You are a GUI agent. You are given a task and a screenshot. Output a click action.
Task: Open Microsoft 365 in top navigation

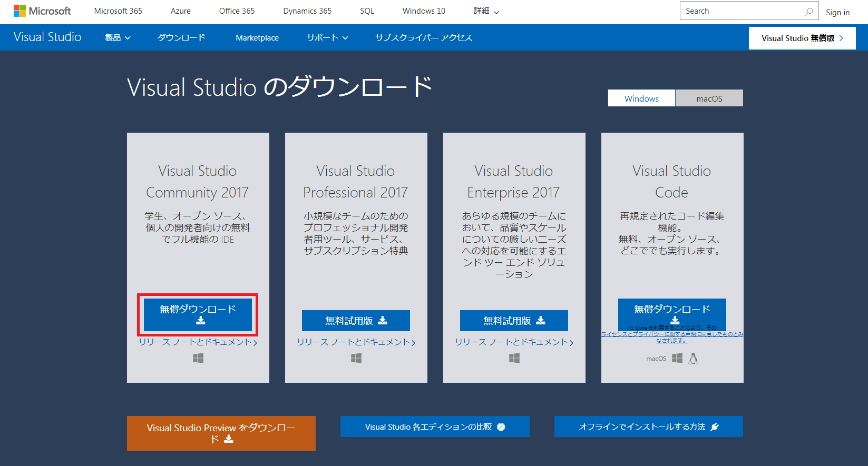(x=118, y=11)
